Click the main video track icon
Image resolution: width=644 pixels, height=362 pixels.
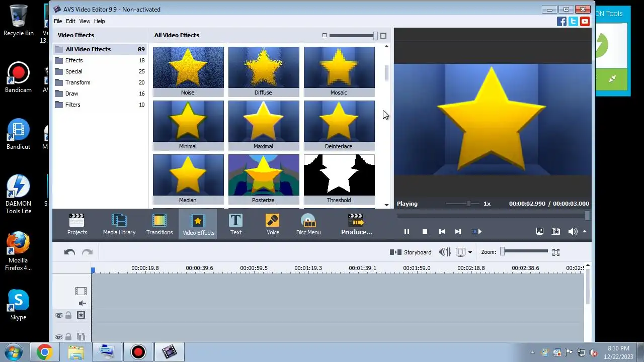coord(80,291)
